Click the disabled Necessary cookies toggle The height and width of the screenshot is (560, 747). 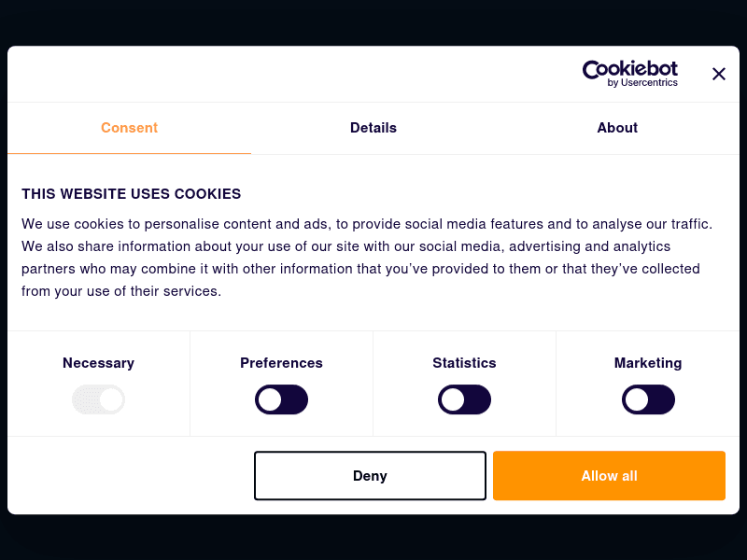(98, 400)
